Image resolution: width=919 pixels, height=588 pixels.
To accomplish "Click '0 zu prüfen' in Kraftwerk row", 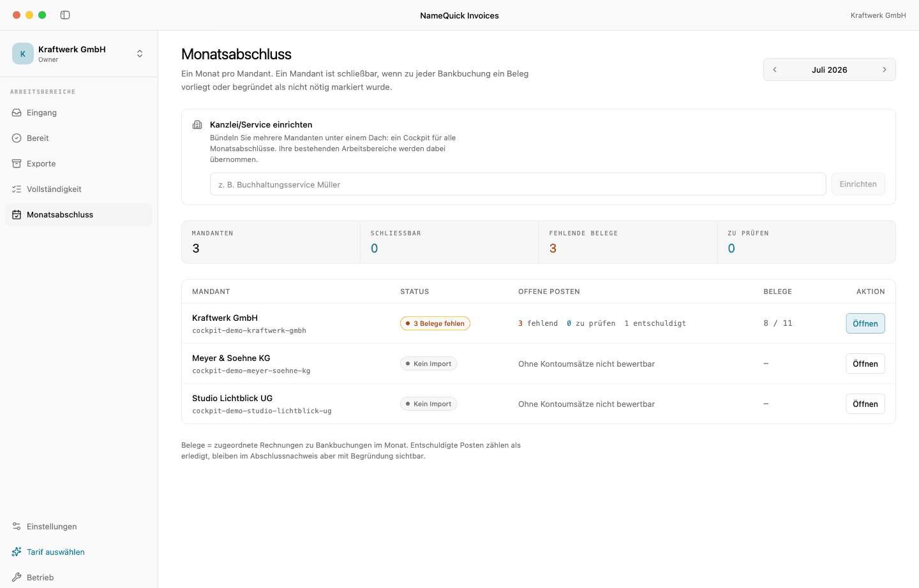I will click(x=591, y=323).
